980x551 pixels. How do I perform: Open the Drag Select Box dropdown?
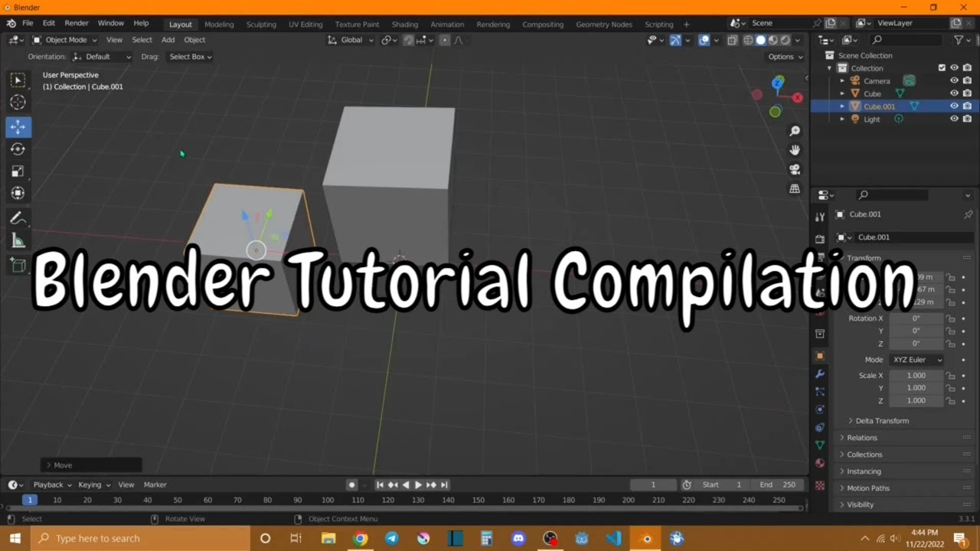tap(189, 57)
